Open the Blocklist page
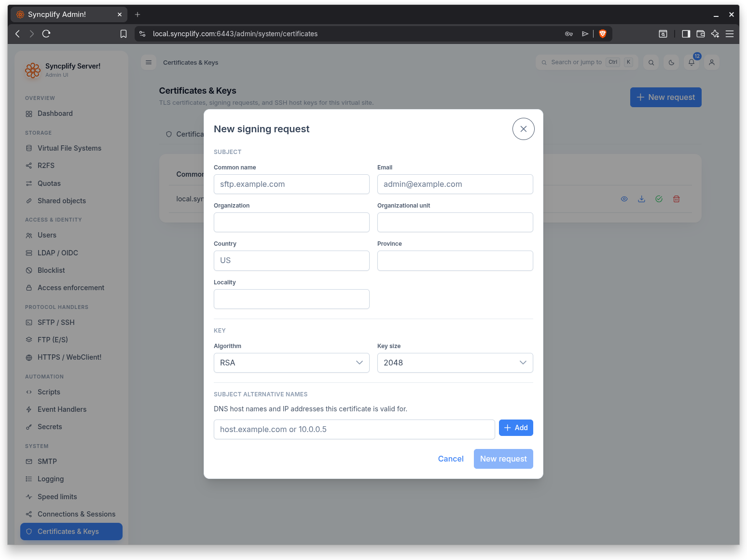Viewport: 747px width, 560px height. click(71, 270)
